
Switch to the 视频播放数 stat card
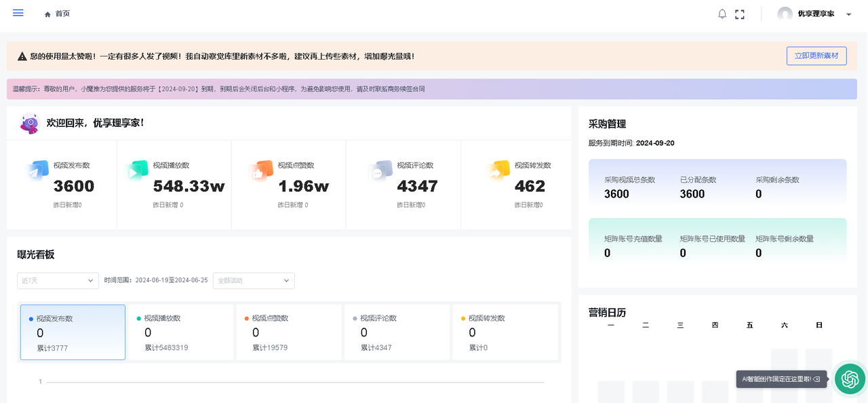click(180, 332)
